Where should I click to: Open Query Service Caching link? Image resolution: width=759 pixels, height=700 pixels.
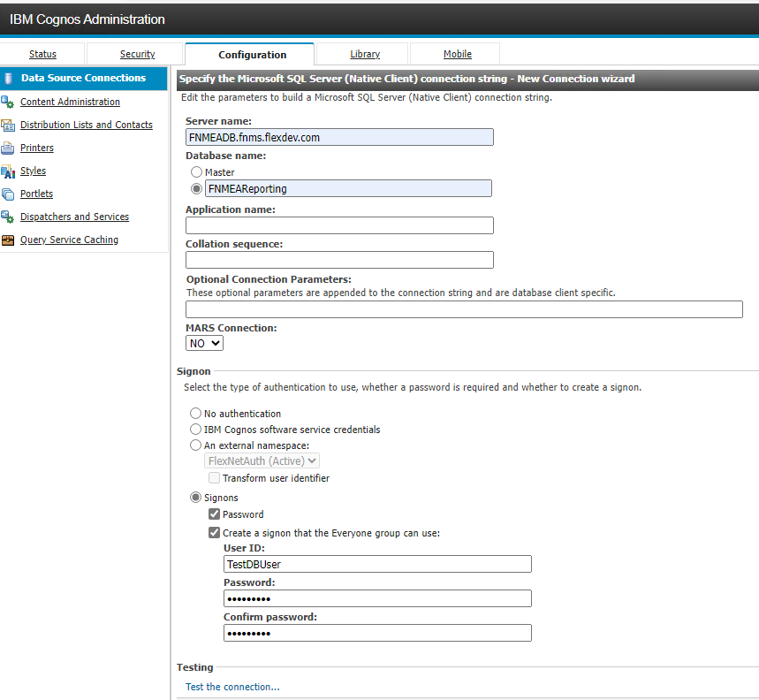coord(69,240)
